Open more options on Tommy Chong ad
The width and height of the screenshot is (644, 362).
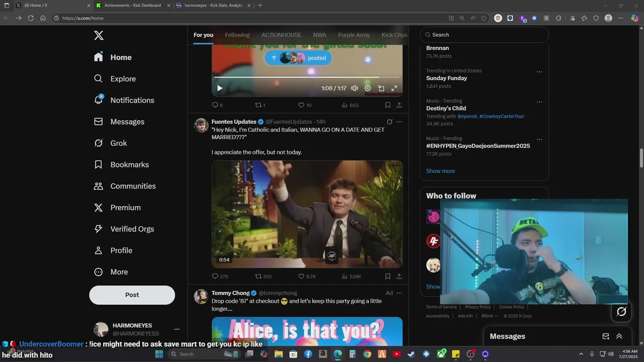(399, 293)
